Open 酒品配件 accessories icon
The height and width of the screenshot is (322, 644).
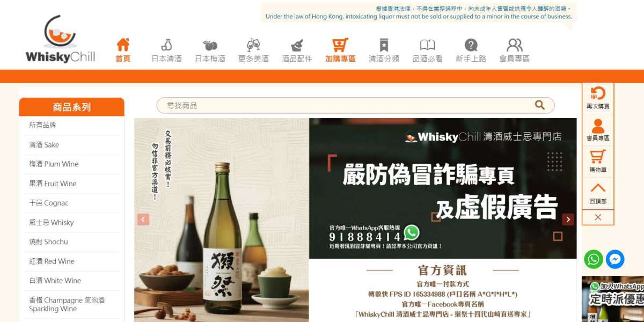tap(297, 45)
